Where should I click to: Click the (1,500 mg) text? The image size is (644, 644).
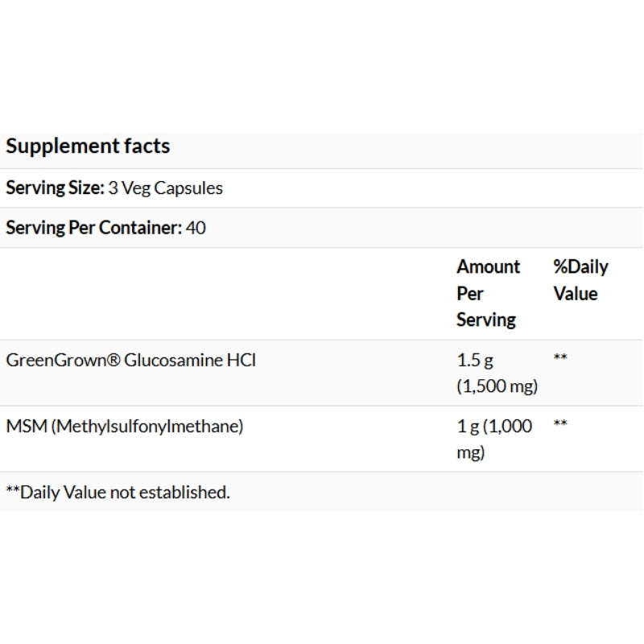pos(497,386)
